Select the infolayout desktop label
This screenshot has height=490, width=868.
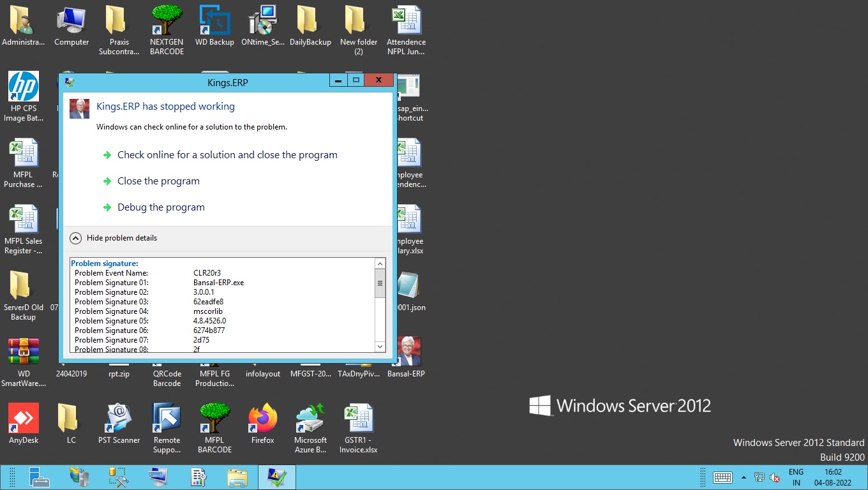tap(262, 374)
